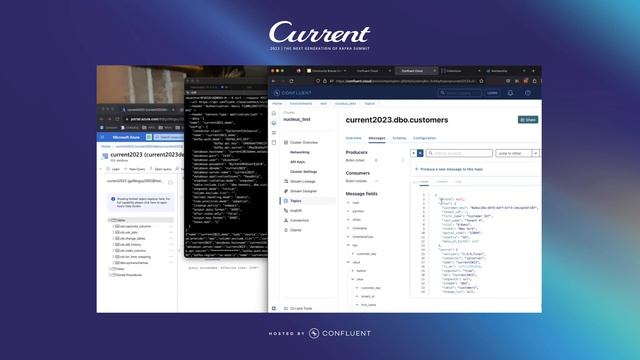Reload page in Confluent browser window
Screen dimensions: 640x360
pyautogui.click(x=291, y=81)
